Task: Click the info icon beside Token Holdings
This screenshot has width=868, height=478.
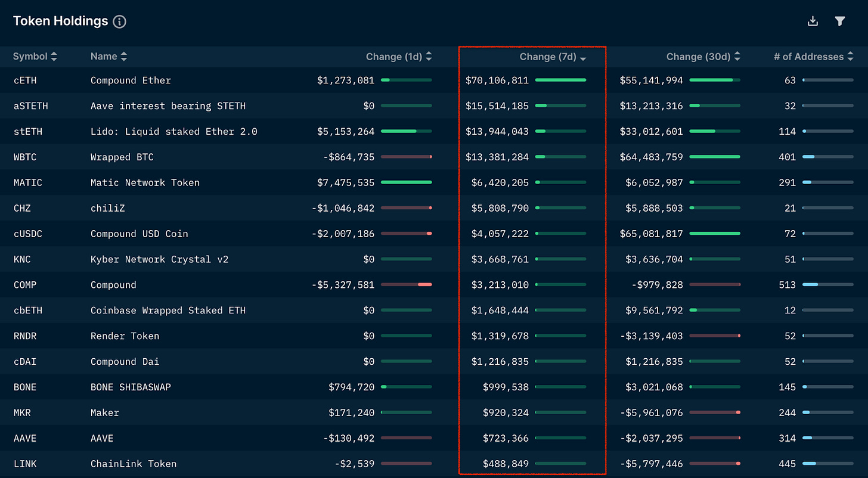Action: [x=119, y=21]
